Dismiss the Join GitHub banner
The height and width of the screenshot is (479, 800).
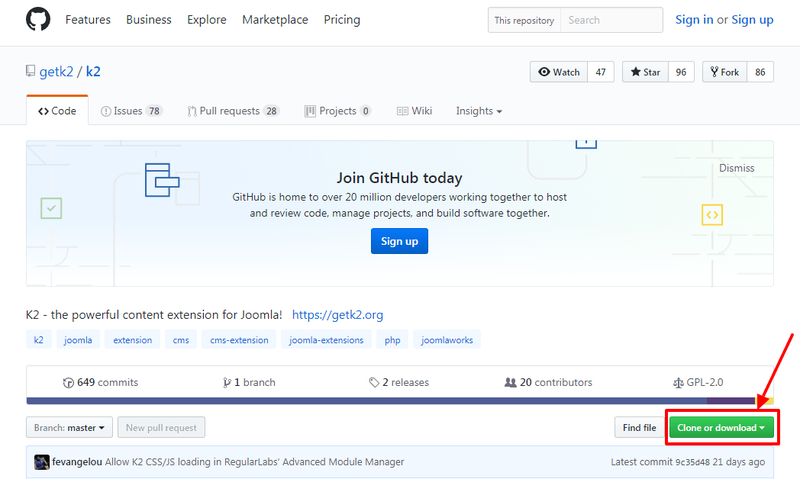[736, 168]
